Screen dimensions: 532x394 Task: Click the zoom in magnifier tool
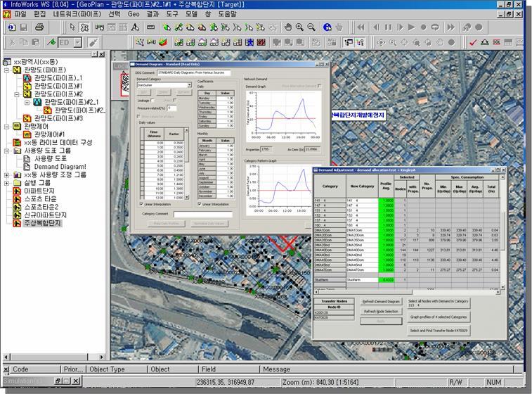[300, 27]
